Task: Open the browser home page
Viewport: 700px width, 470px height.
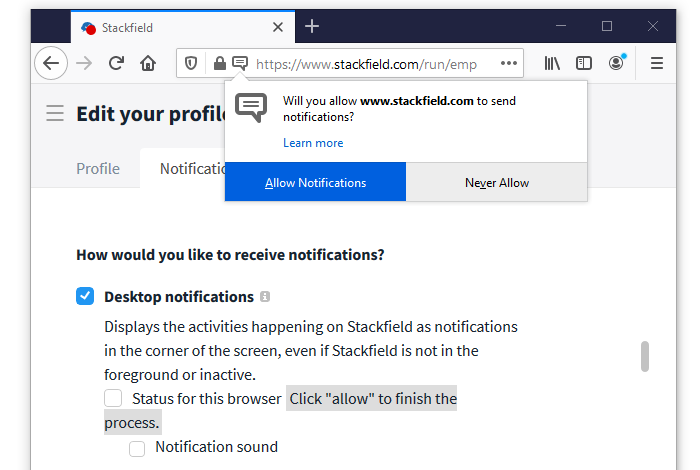Action: 148,63
